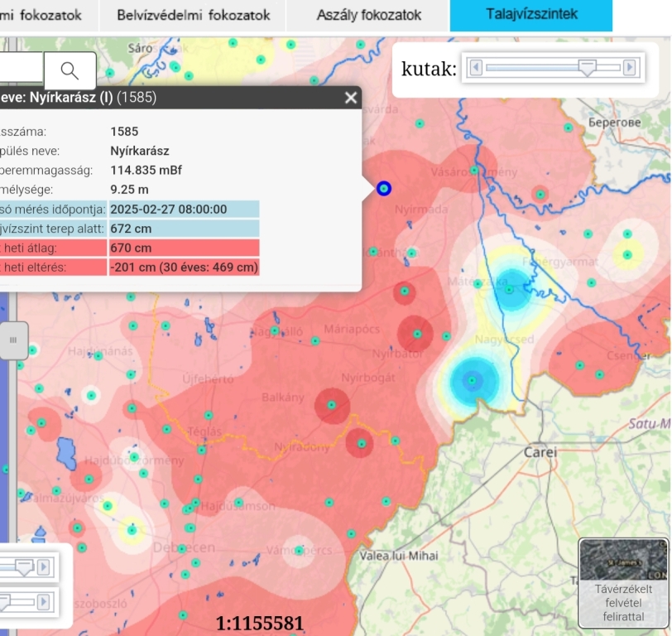The width and height of the screenshot is (672, 636).
Task: Click the map scale text 1:1155581
Action: point(260,623)
